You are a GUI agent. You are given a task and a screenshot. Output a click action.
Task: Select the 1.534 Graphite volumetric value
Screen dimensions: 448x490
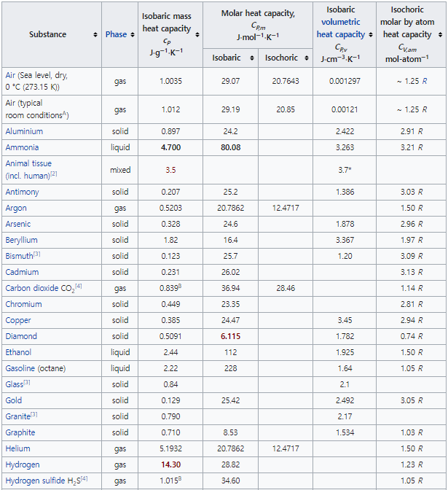(345, 433)
